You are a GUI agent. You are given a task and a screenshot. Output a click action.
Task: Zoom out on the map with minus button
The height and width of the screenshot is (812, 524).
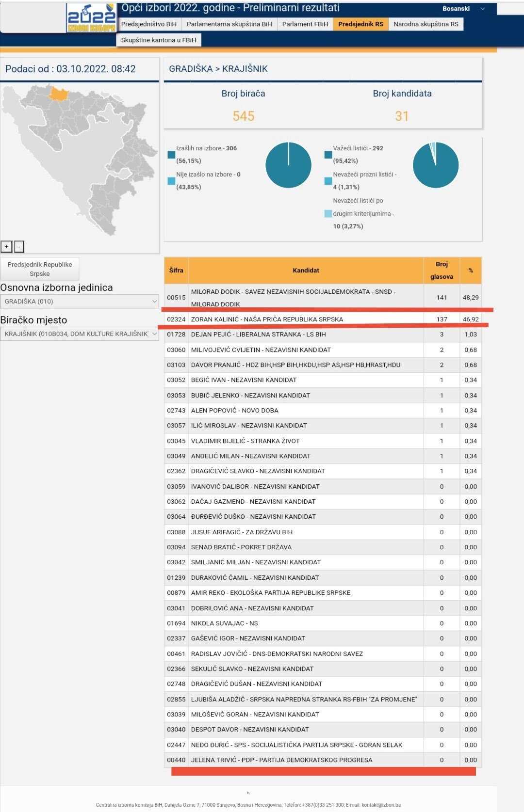[19, 247]
